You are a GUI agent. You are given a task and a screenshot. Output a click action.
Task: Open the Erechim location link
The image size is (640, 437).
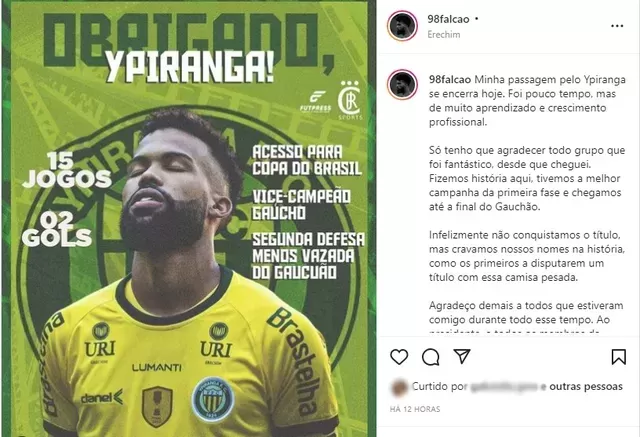click(444, 35)
